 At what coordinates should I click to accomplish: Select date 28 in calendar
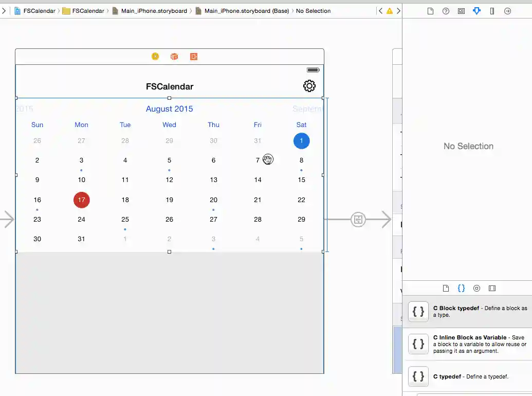click(x=258, y=220)
